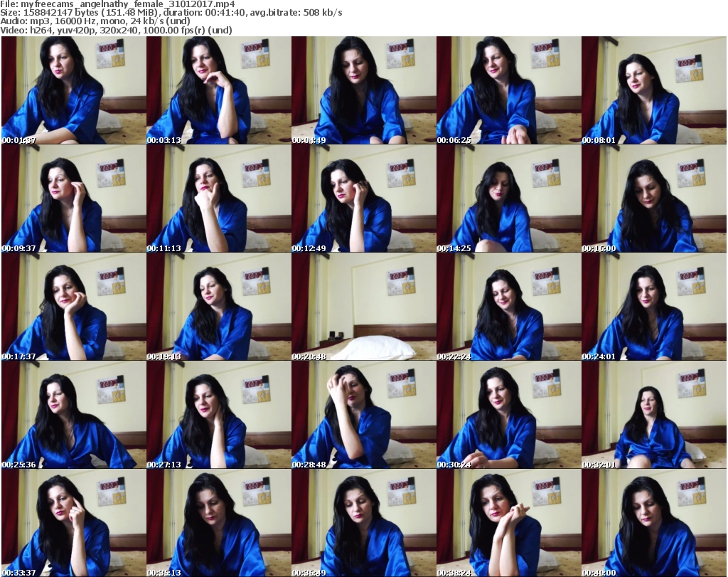Click the Size and duration info line

[171, 13]
